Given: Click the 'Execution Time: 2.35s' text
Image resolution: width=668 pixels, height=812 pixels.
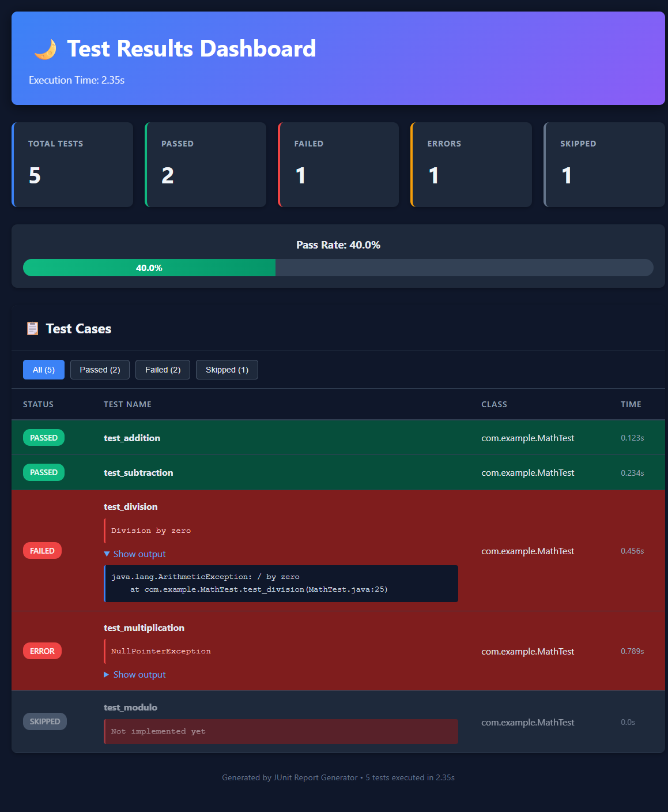Looking at the screenshot, I should [77, 80].
